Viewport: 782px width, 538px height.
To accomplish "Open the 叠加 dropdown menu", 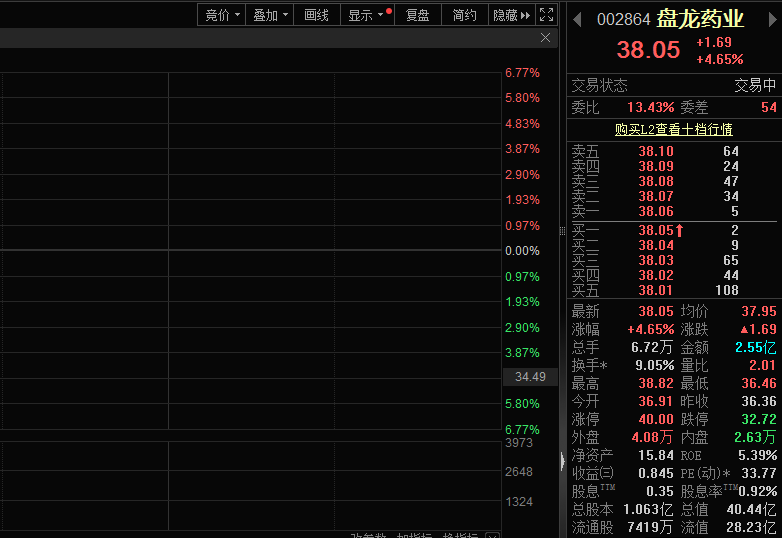I will pos(270,15).
